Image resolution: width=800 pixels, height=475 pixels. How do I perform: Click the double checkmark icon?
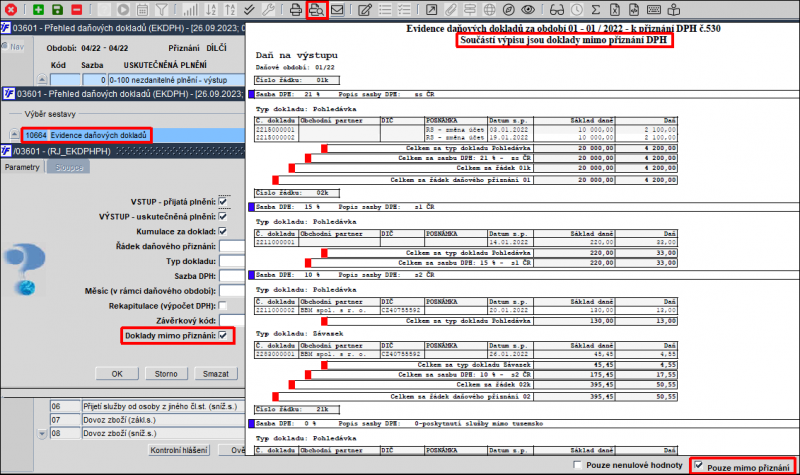[249, 9]
